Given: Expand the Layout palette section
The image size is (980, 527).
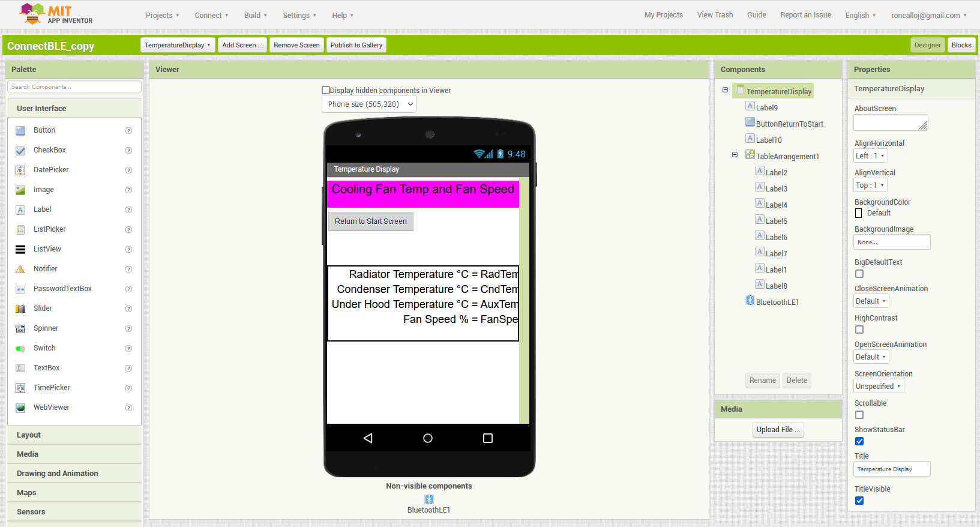Looking at the screenshot, I should coord(74,435).
